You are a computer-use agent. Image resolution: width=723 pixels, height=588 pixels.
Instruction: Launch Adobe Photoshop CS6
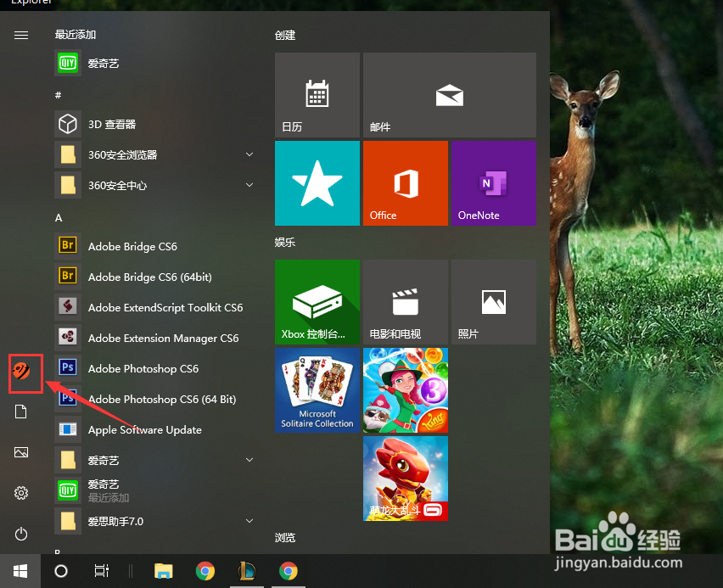[x=154, y=368]
